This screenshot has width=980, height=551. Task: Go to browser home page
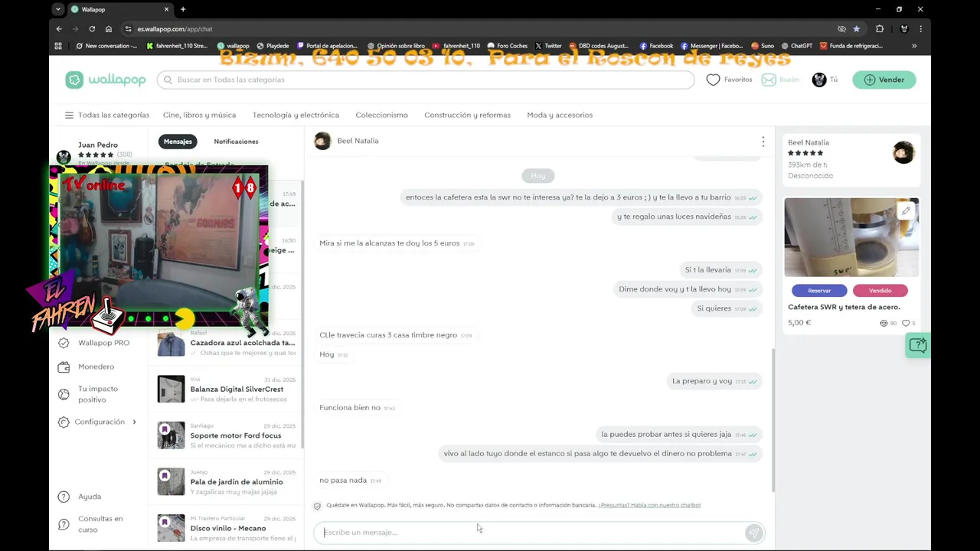(109, 29)
